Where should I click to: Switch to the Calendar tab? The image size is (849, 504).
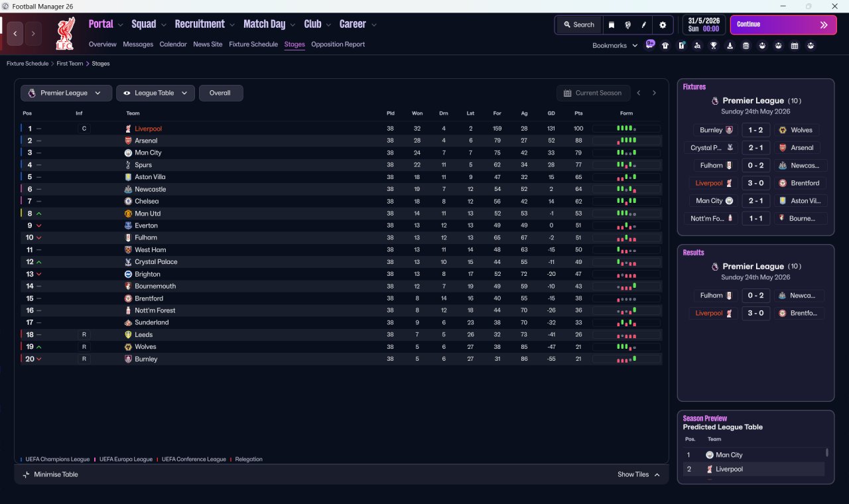point(173,44)
